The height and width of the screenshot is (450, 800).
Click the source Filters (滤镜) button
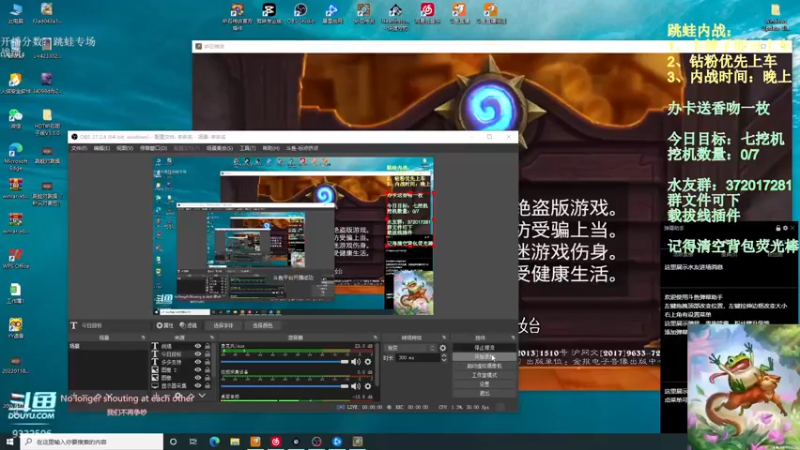point(188,325)
